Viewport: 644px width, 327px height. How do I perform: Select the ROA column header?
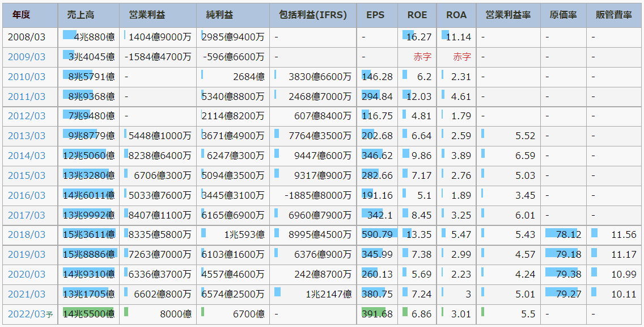tap(456, 15)
